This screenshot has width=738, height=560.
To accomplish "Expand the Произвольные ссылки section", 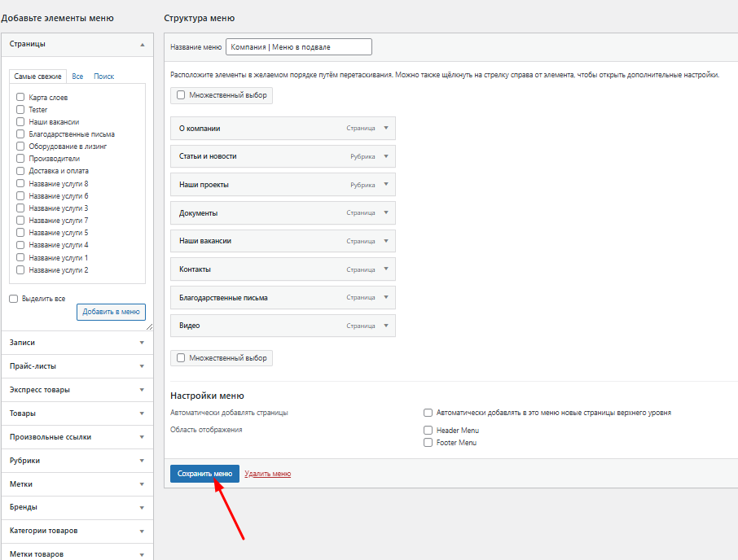I will click(77, 437).
